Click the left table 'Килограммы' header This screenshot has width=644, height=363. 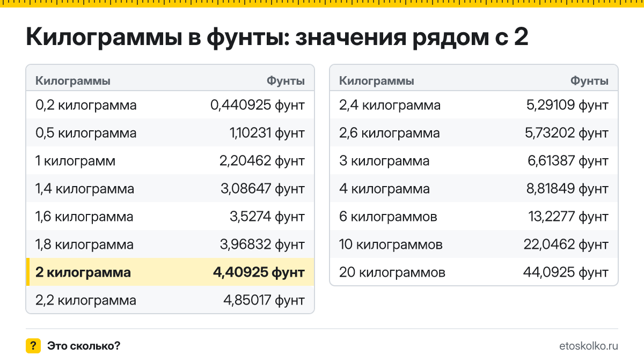(73, 81)
